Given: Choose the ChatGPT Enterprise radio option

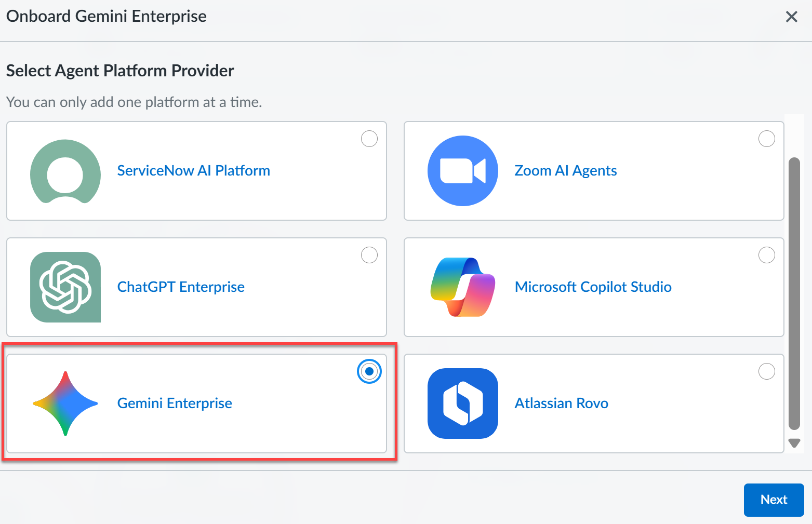Looking at the screenshot, I should click(x=369, y=255).
